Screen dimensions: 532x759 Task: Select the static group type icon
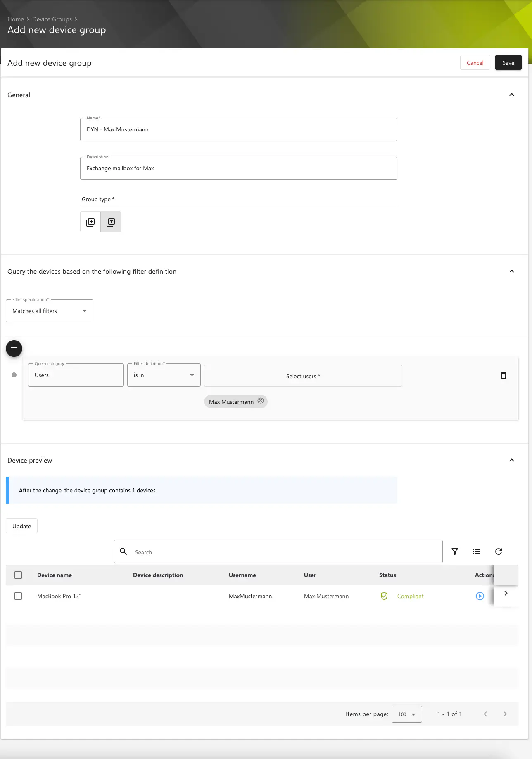pyautogui.click(x=90, y=222)
